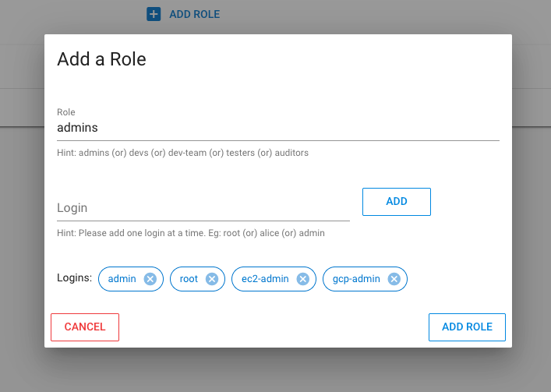Select the admin chip label

click(x=122, y=279)
